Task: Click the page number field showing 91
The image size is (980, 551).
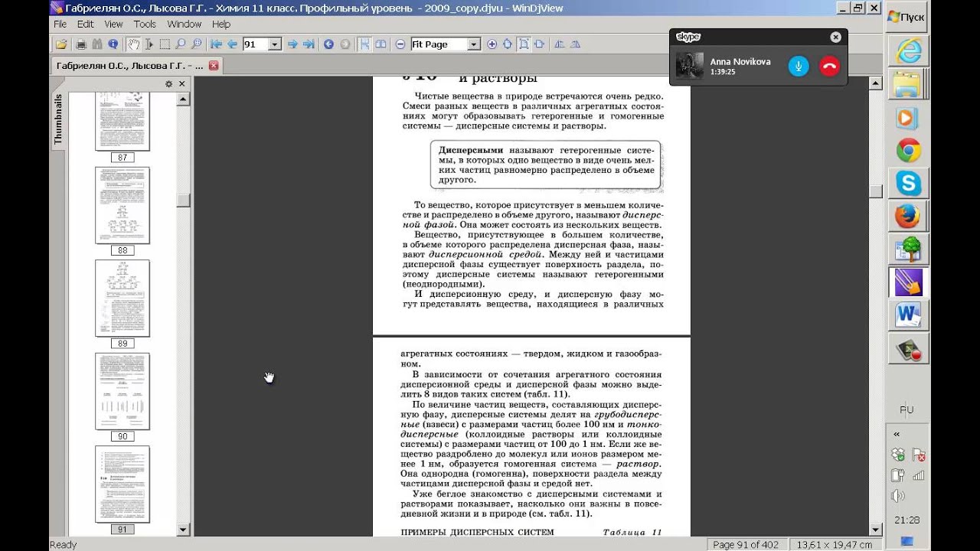Action: point(255,44)
